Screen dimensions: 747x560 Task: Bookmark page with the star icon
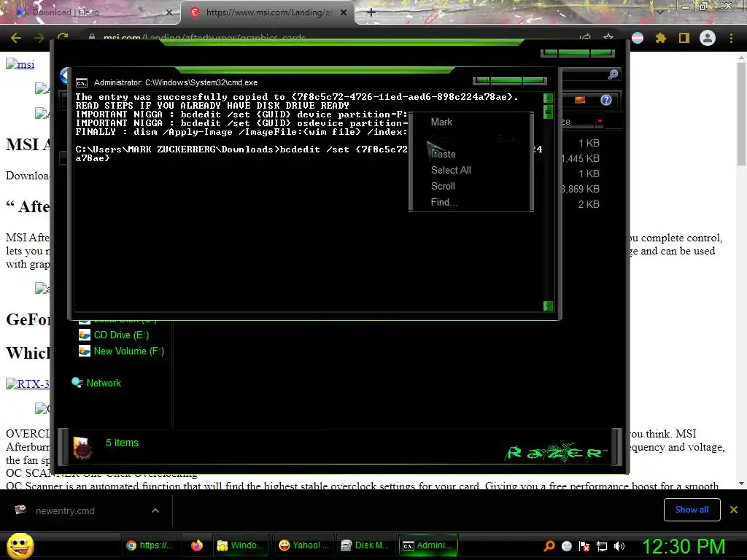[608, 38]
